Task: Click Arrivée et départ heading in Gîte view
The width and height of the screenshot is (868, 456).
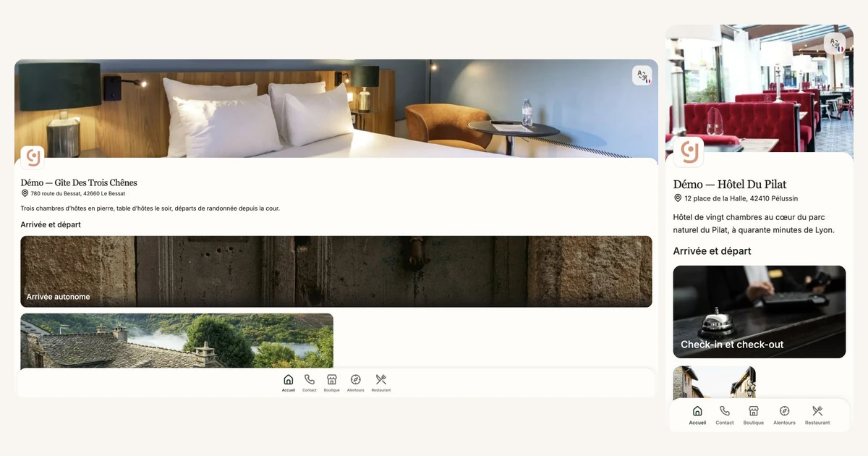Action: pyautogui.click(x=51, y=224)
